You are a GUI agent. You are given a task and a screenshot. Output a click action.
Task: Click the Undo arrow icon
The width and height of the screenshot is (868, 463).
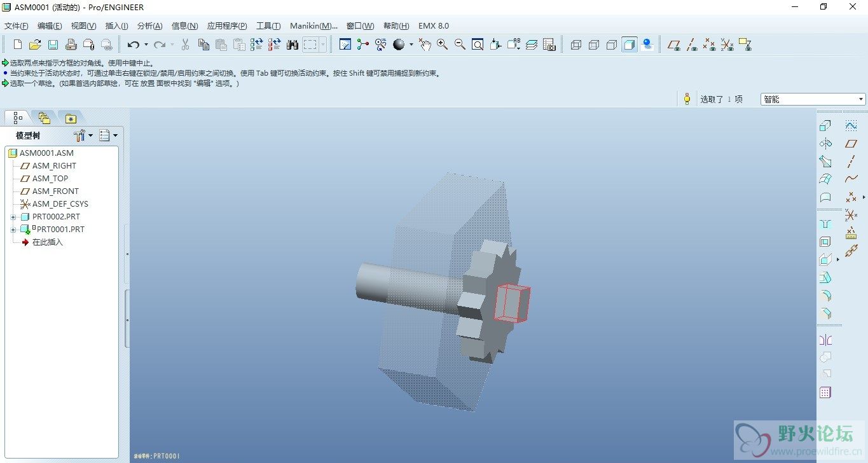click(133, 45)
